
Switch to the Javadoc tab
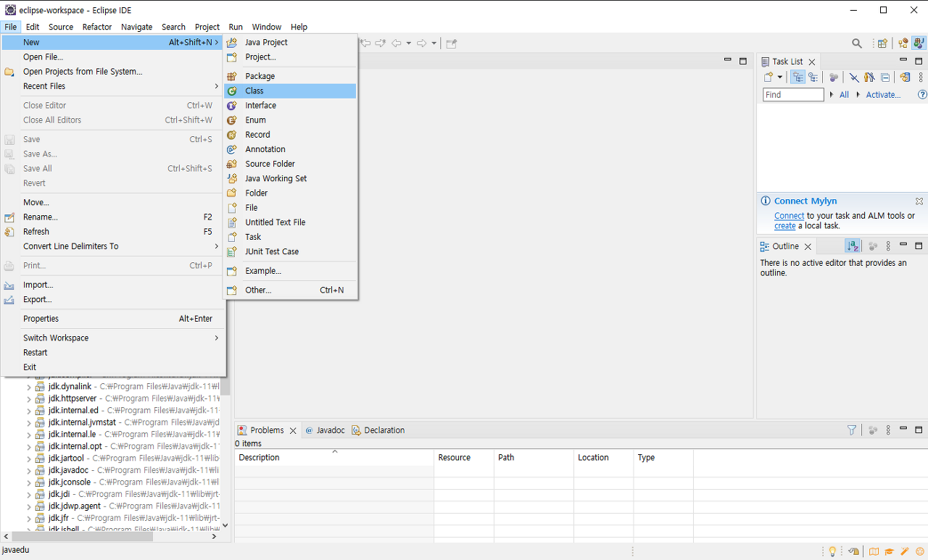[x=325, y=430]
